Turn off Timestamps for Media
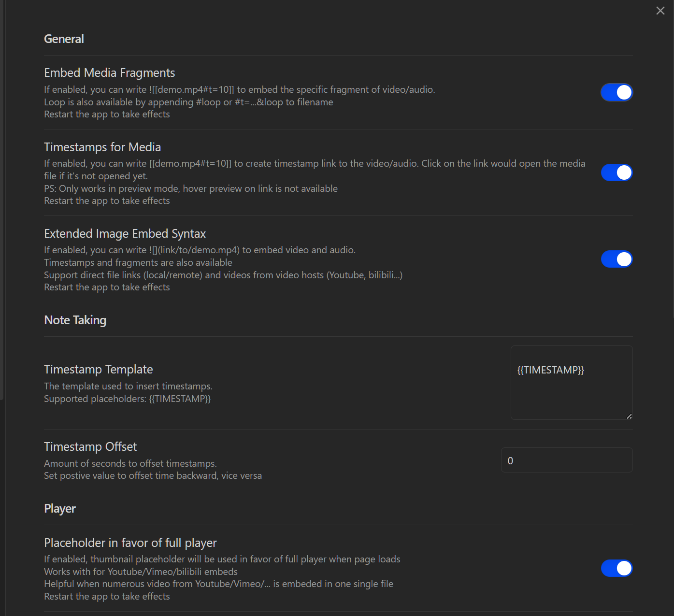The width and height of the screenshot is (674, 616). tap(617, 172)
